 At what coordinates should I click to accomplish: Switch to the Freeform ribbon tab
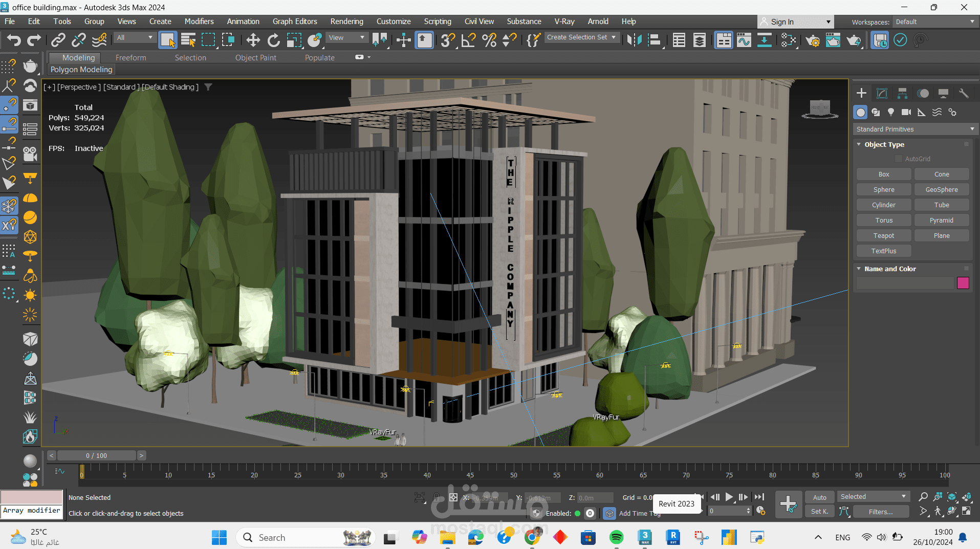(130, 58)
